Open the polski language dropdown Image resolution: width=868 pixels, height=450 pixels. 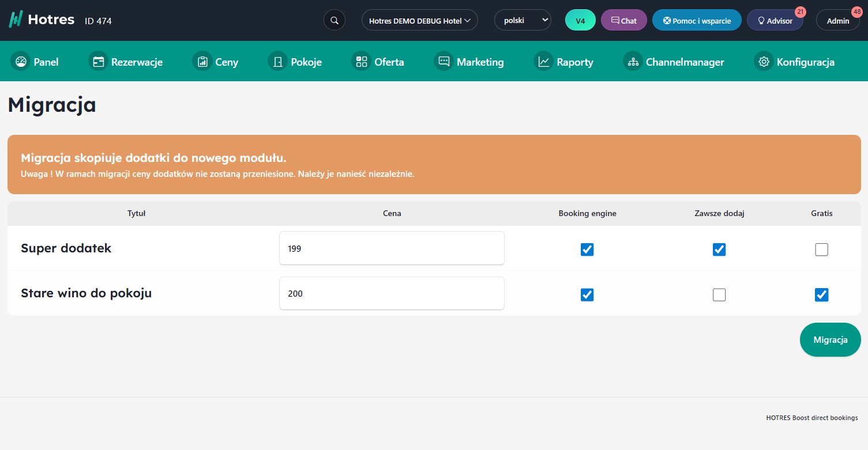[x=523, y=20]
